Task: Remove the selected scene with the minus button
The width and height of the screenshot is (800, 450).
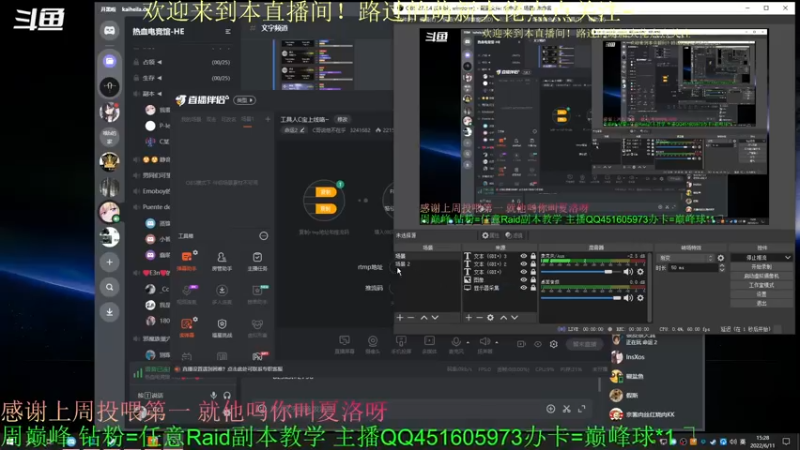Action: [x=411, y=317]
